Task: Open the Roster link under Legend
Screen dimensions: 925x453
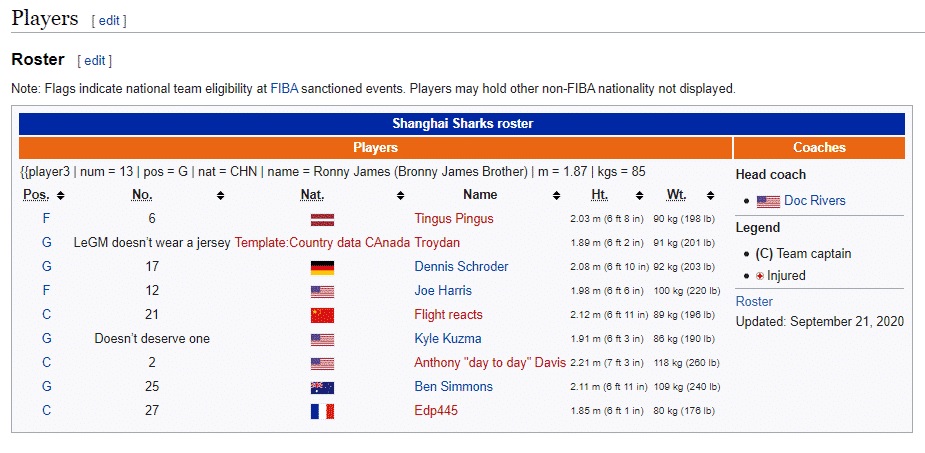Action: pyautogui.click(x=754, y=301)
